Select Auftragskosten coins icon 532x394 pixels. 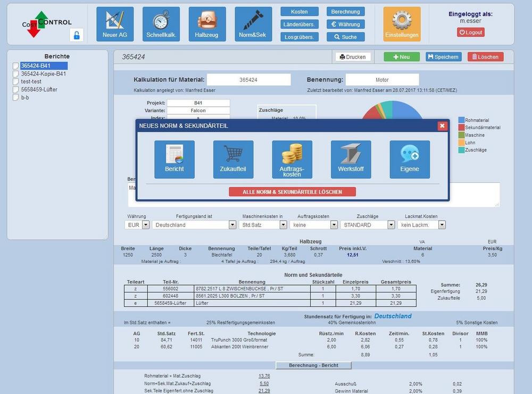pyautogui.click(x=292, y=159)
